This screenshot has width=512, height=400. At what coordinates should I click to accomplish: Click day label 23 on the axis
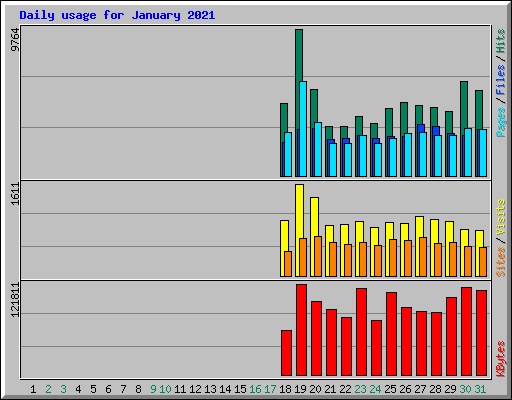tap(360, 389)
